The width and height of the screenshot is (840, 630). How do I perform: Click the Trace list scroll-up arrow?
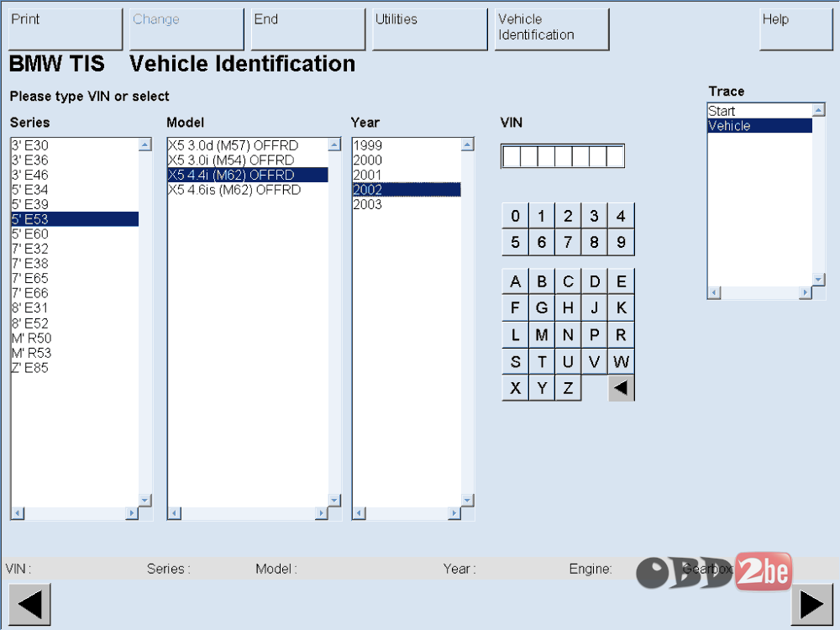click(x=818, y=110)
